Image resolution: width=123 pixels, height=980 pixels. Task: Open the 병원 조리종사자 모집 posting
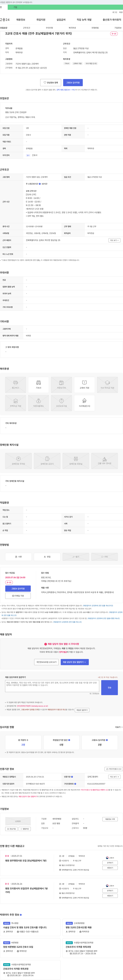(27, 890)
